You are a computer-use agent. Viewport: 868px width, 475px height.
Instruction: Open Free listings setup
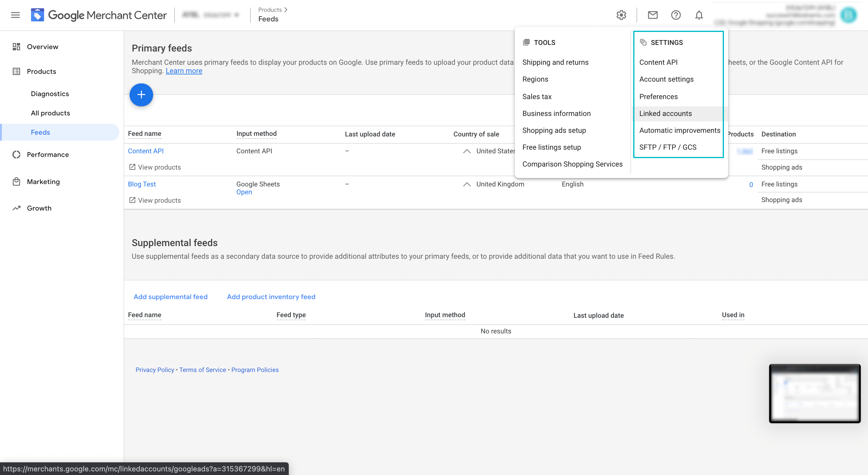pyautogui.click(x=552, y=147)
